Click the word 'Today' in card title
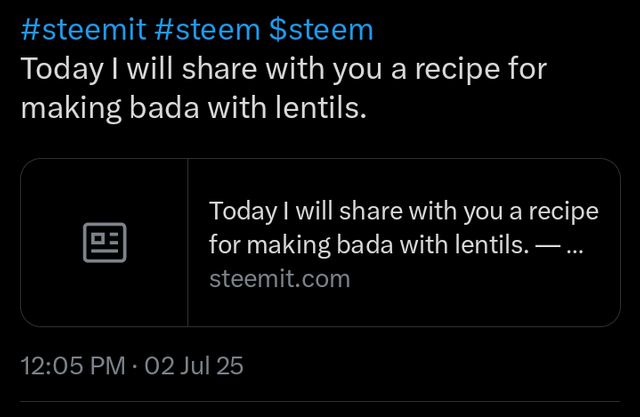The height and width of the screenshot is (417, 640). (x=243, y=212)
